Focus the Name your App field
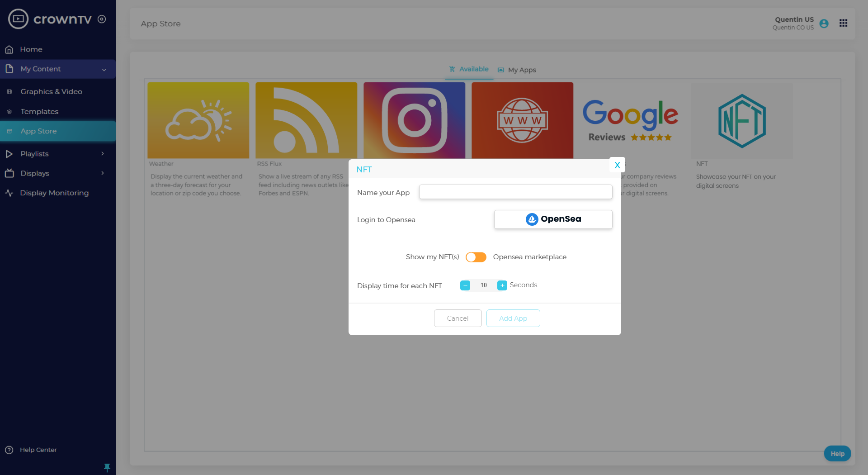This screenshot has height=475, width=868. pos(515,192)
